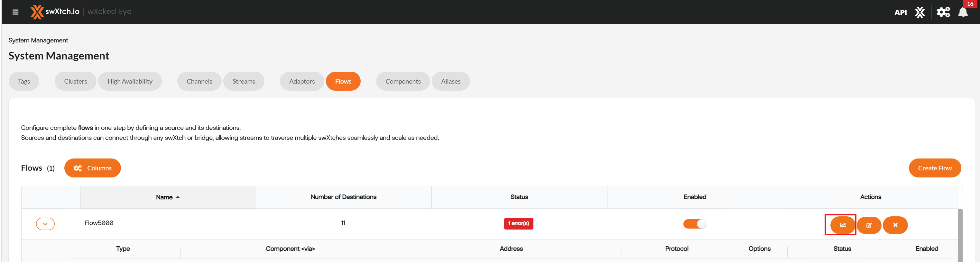This screenshot has width=980, height=262.
Task: View Flow5000 graph chart action
Action: coord(842,225)
